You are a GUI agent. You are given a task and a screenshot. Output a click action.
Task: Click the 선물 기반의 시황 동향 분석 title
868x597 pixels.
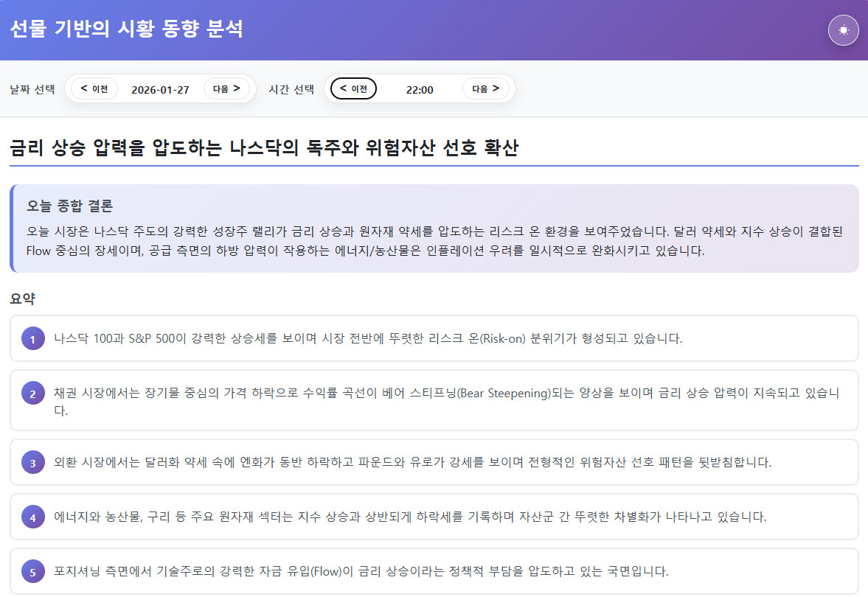pos(126,29)
